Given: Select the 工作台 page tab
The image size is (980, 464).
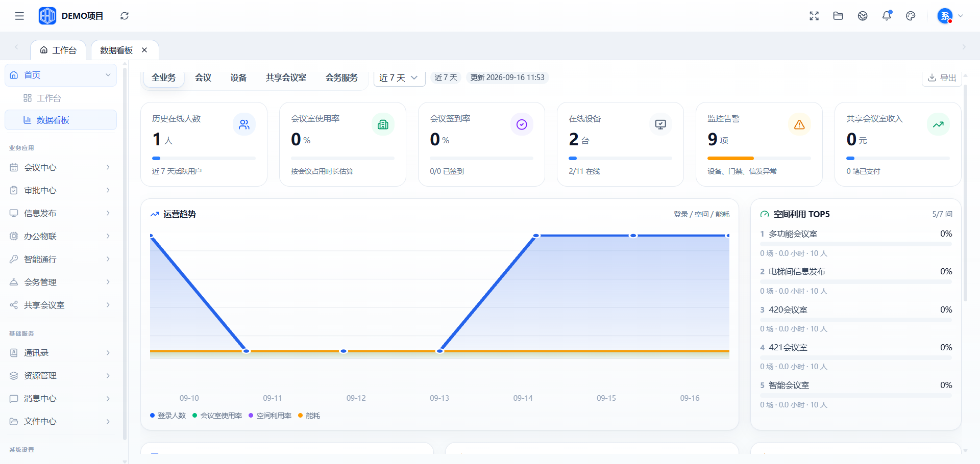Looking at the screenshot, I should (58, 50).
